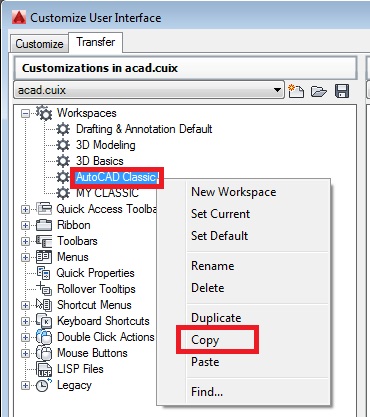This screenshot has width=370, height=417.
Task: Save the current customization file icon
Action: (x=342, y=91)
